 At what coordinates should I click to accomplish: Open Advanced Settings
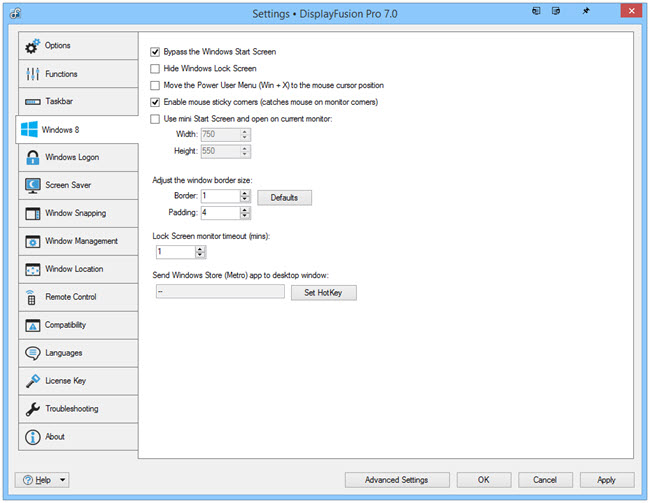point(397,480)
